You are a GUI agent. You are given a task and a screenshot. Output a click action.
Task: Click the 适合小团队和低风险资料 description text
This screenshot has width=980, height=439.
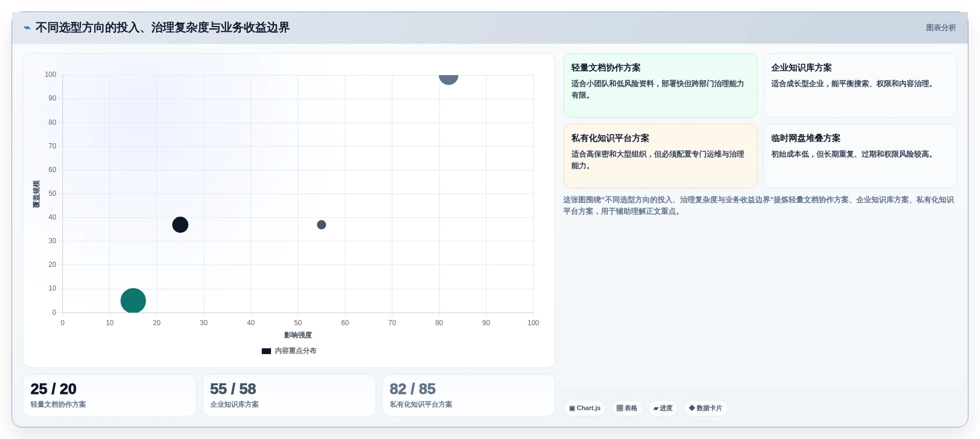click(x=658, y=90)
